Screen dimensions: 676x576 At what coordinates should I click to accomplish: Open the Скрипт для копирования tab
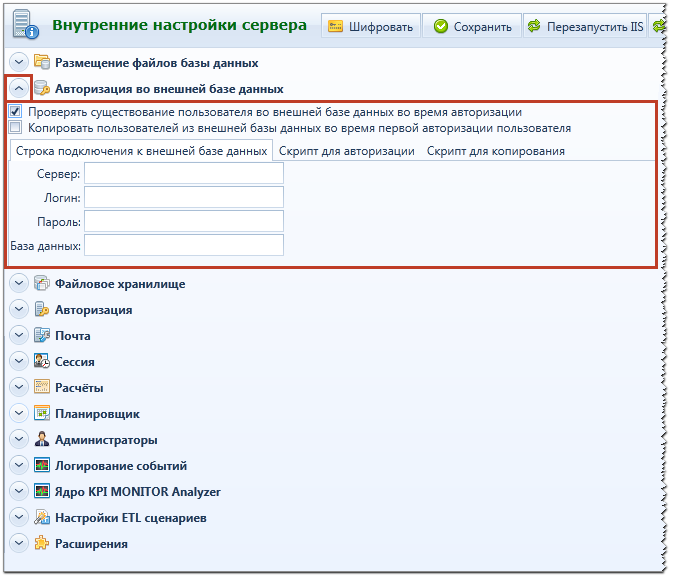point(496,151)
